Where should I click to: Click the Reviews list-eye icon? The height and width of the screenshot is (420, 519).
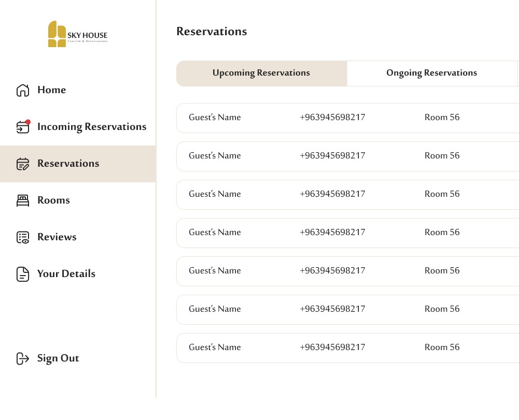coord(23,238)
